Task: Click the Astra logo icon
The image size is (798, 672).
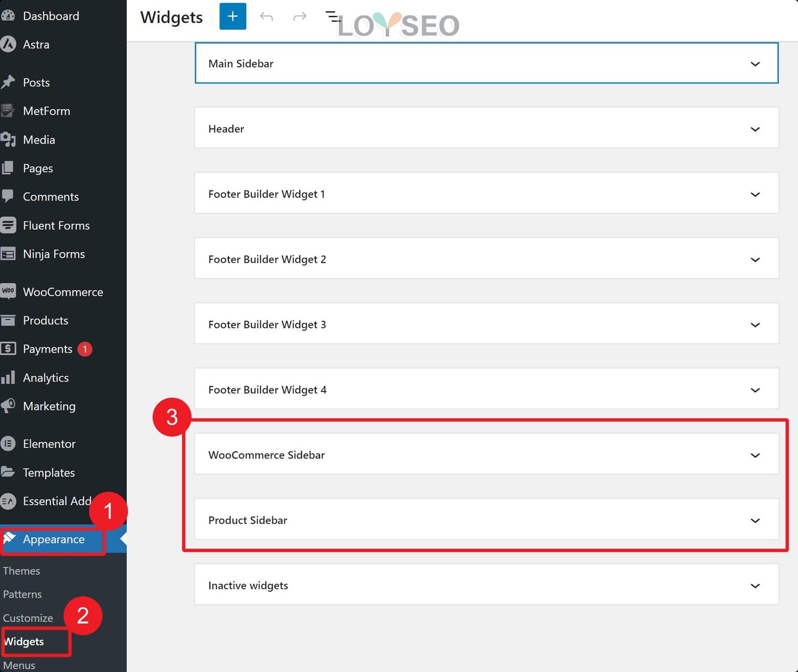Action: coord(7,44)
